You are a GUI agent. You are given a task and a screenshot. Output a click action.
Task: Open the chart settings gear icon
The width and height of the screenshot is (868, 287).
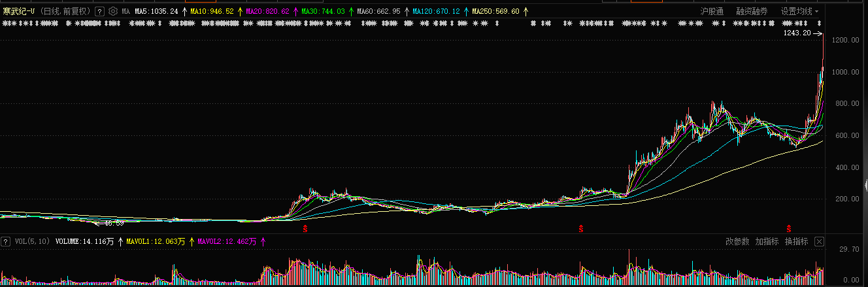[x=112, y=11]
